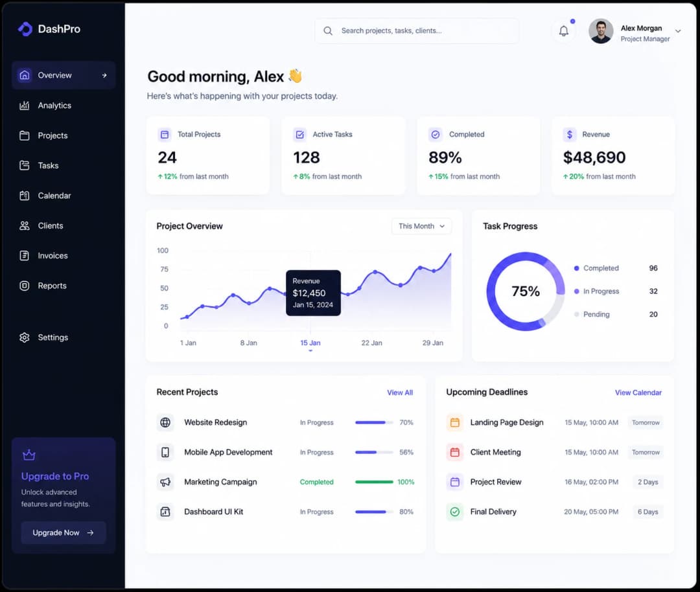Click the Marketing Campaign Completed status
Image resolution: width=700 pixels, height=592 pixels.
point(316,482)
